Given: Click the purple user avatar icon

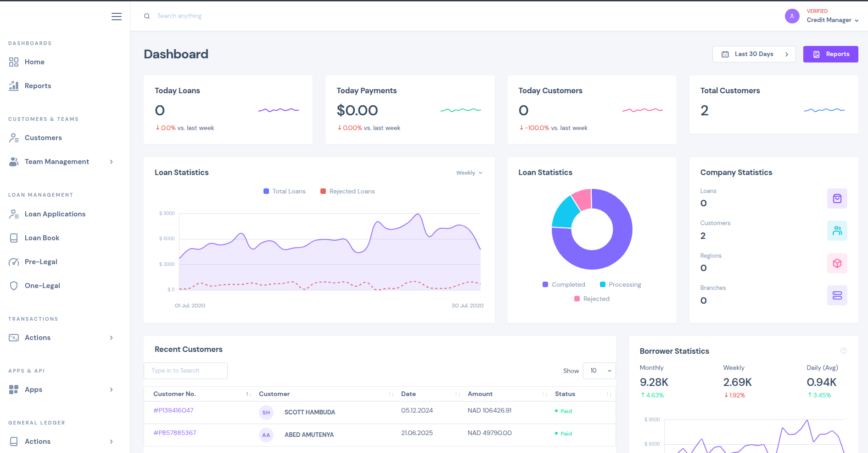Looking at the screenshot, I should pyautogui.click(x=792, y=16).
